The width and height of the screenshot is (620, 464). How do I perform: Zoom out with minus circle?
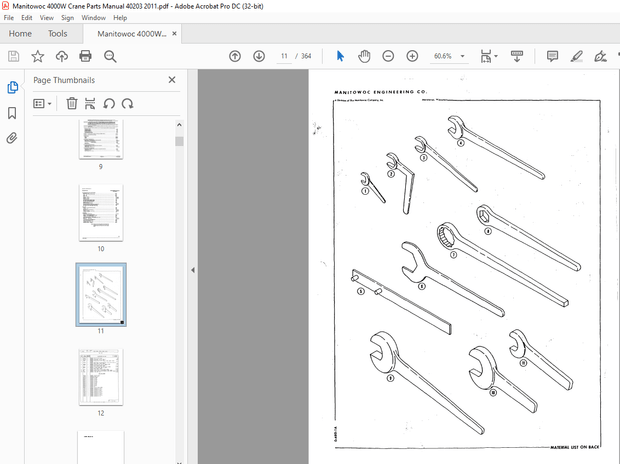(x=388, y=56)
